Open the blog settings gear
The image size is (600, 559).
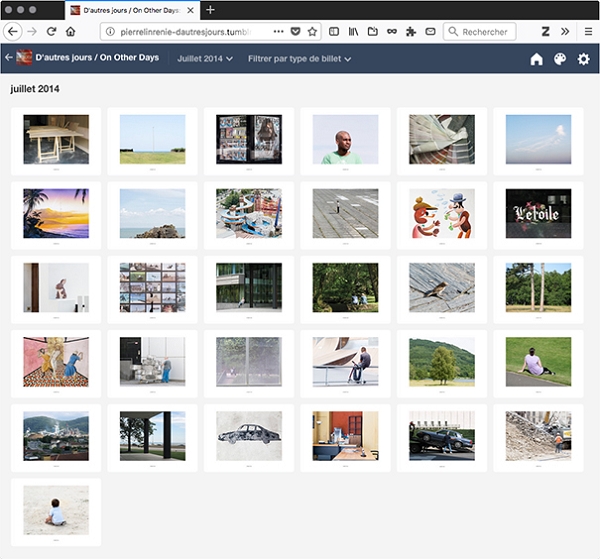[584, 59]
